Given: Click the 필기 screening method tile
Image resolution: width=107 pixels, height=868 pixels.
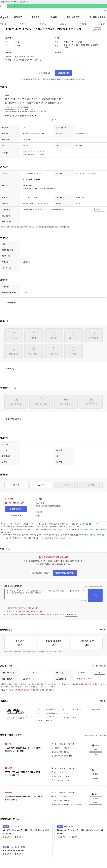Looking at the screenshot, I should click(x=66, y=485).
